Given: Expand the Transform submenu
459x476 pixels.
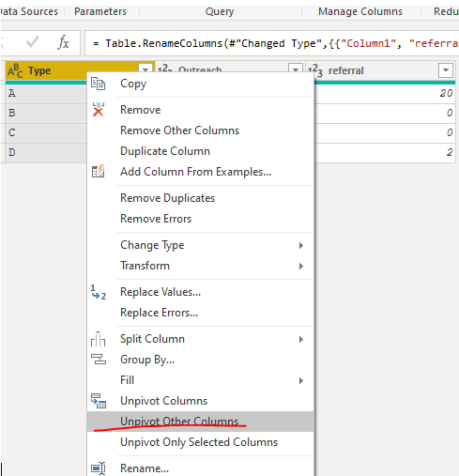Looking at the screenshot, I should 301,266.
